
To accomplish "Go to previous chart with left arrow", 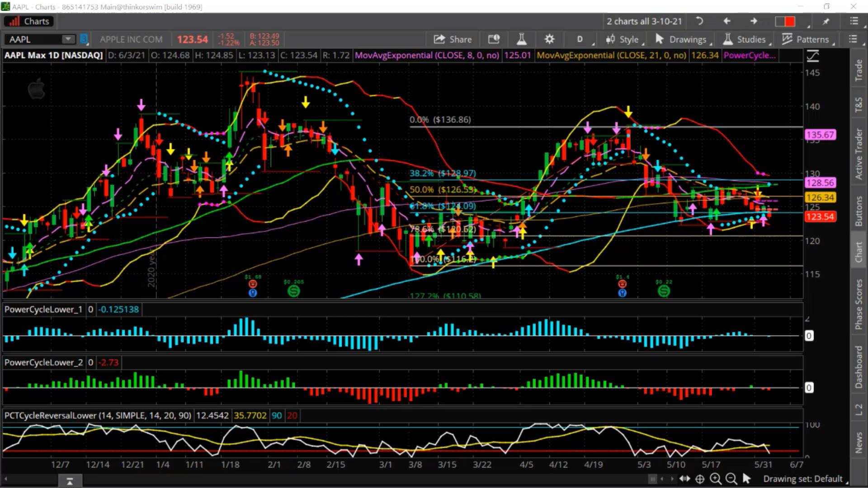I will [x=726, y=21].
